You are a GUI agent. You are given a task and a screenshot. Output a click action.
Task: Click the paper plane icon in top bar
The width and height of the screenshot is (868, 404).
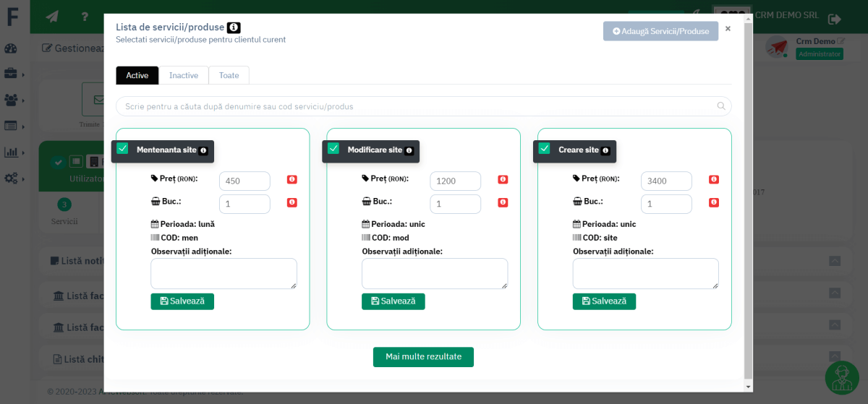click(52, 17)
